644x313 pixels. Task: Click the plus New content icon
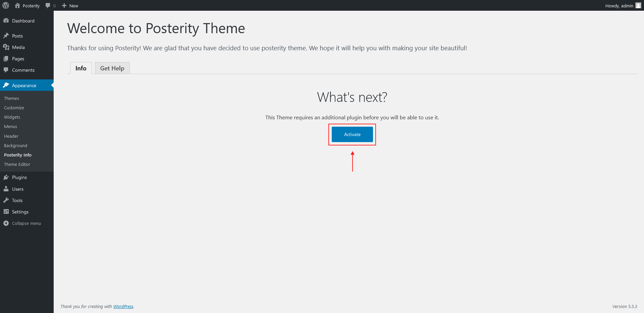pos(64,6)
